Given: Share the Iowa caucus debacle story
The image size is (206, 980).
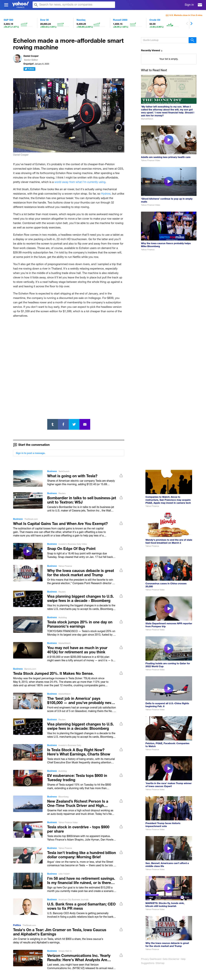Looking at the screenshot, I should click(121, 570).
